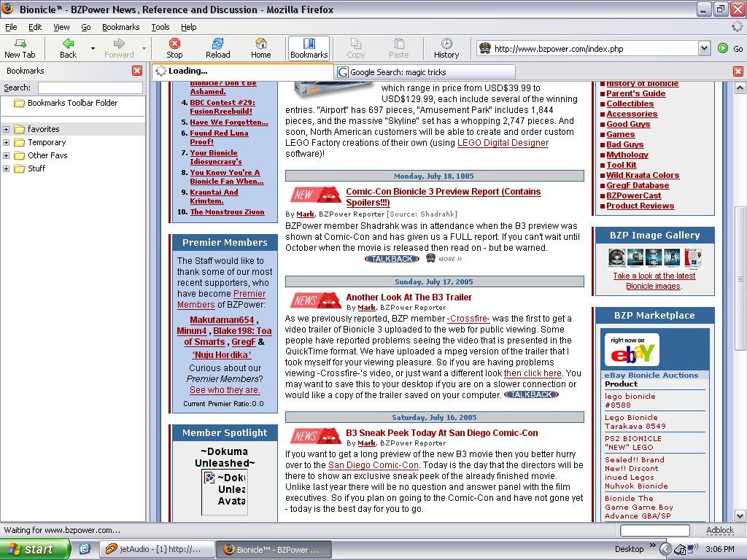Expand the favorites bookmark folder
747x560 pixels.
click(6, 129)
